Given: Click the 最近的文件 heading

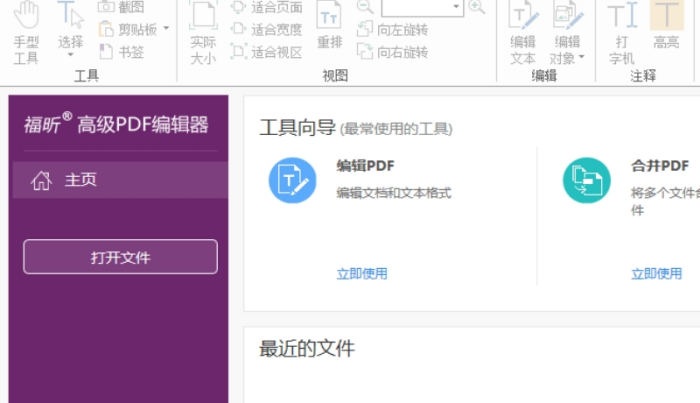Looking at the screenshot, I should click(307, 349).
